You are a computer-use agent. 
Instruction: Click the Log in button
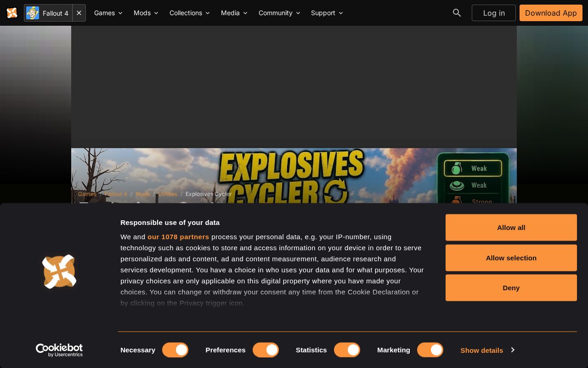tap(494, 13)
